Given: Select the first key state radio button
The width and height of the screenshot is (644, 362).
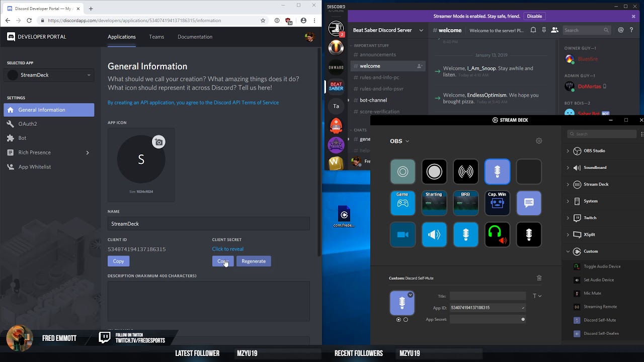Looking at the screenshot, I should 399,320.
